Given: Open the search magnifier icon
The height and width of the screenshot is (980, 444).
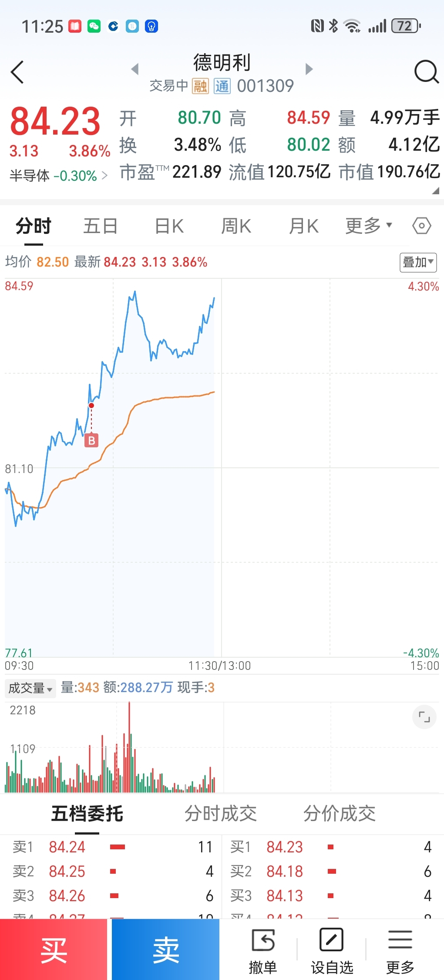Looking at the screenshot, I should 426,72.
